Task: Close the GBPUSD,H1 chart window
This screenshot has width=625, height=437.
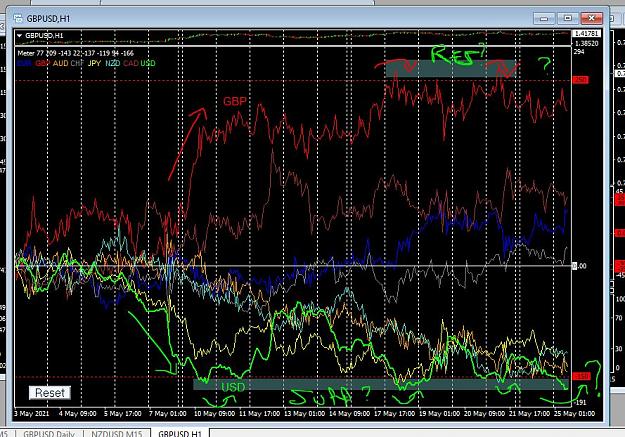Action: (x=592, y=18)
